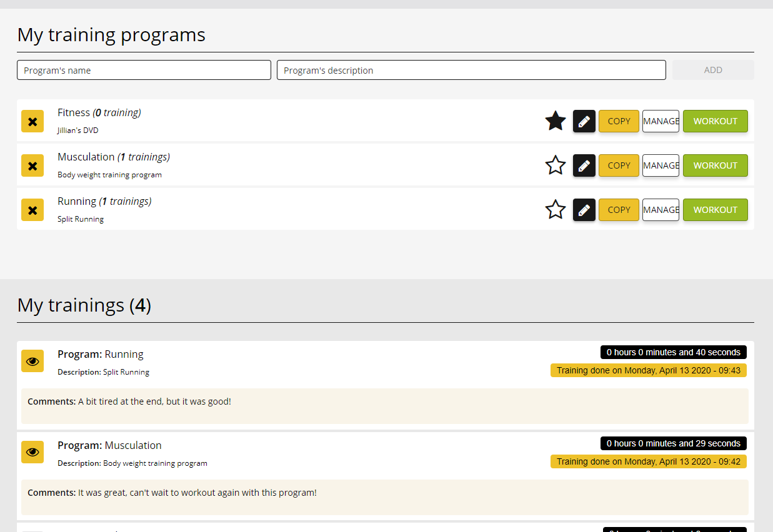Screen dimensions: 773x532
Task: Select the 'My trainings (4)' heading
Action: [84, 305]
